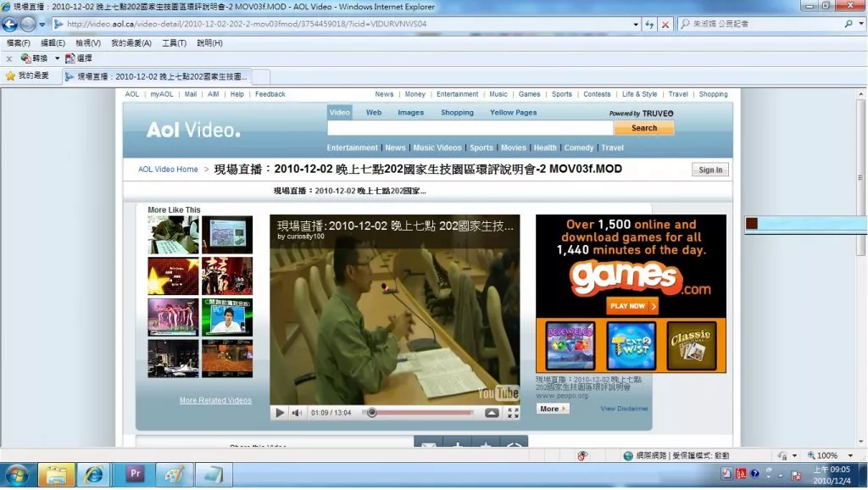
Task: Open the Comedy category link
Action: pyautogui.click(x=579, y=148)
